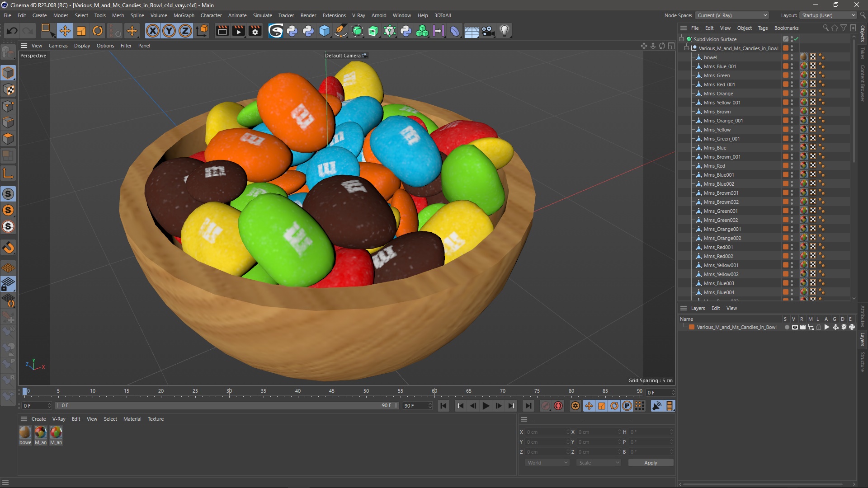Select the Rotate tool
868x488 pixels.
pos(98,31)
